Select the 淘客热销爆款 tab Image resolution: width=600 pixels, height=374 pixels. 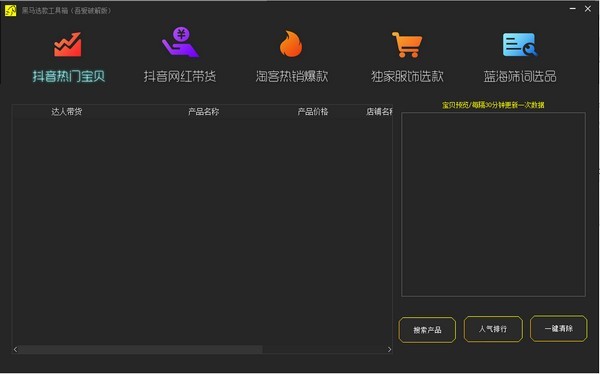tap(292, 76)
